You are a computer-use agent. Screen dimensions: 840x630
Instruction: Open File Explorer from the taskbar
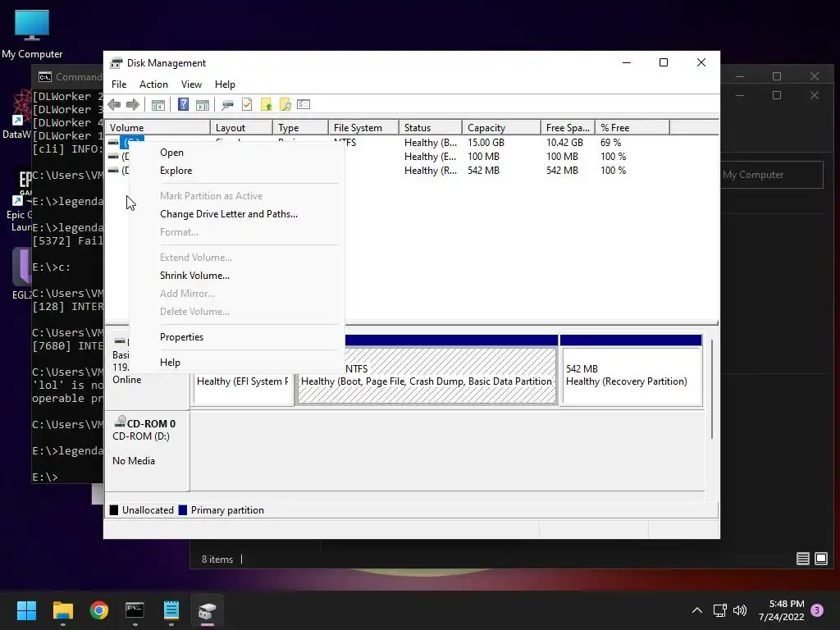point(62,610)
